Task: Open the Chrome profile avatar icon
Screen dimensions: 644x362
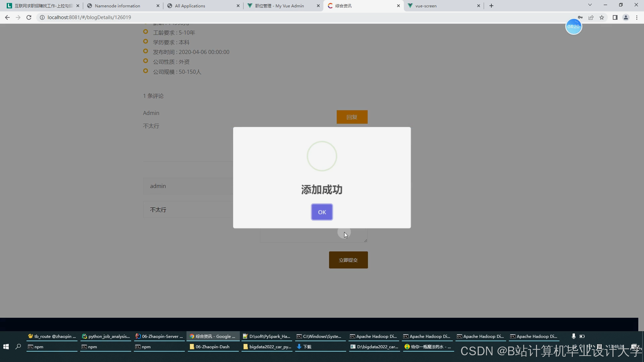Action: [x=626, y=17]
